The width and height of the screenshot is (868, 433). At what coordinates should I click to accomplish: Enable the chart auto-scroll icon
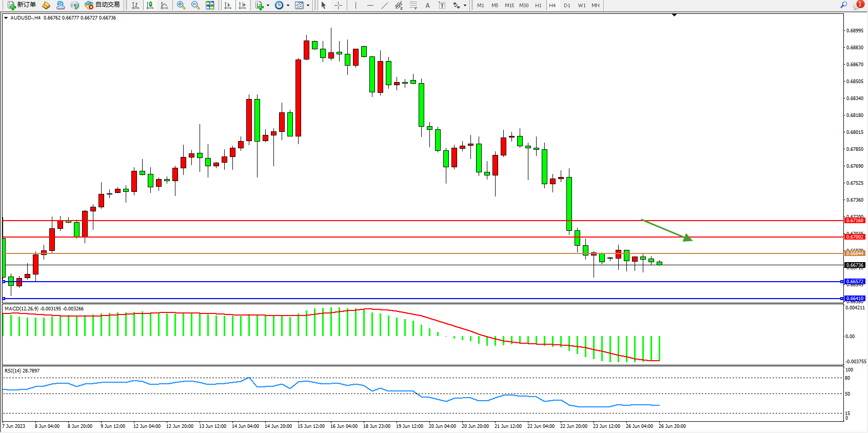coord(228,5)
